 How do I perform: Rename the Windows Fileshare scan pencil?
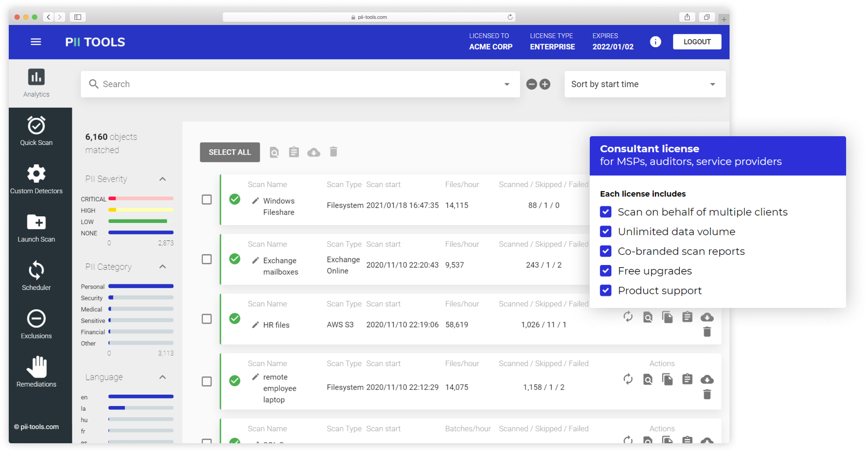[x=255, y=201]
